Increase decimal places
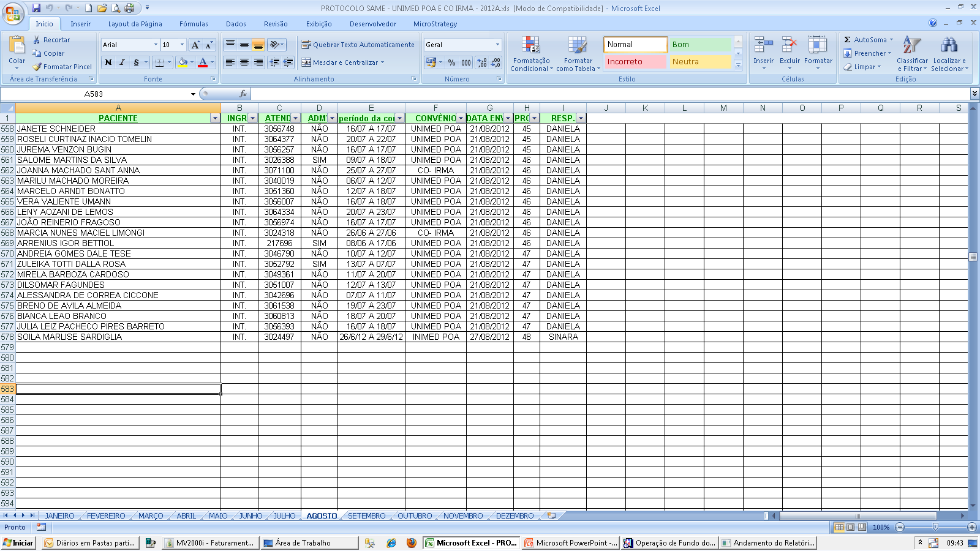Viewport: 980px width, 551px height. (x=482, y=62)
